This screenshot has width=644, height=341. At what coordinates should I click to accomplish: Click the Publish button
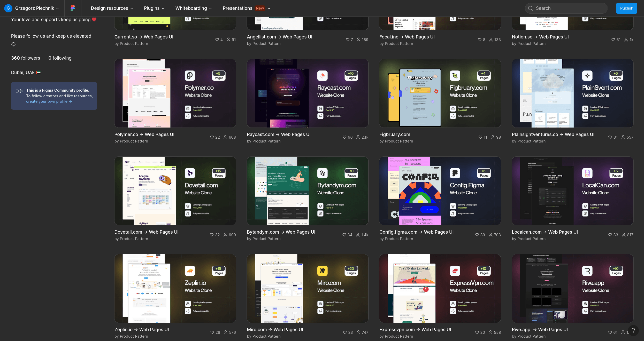pos(626,8)
